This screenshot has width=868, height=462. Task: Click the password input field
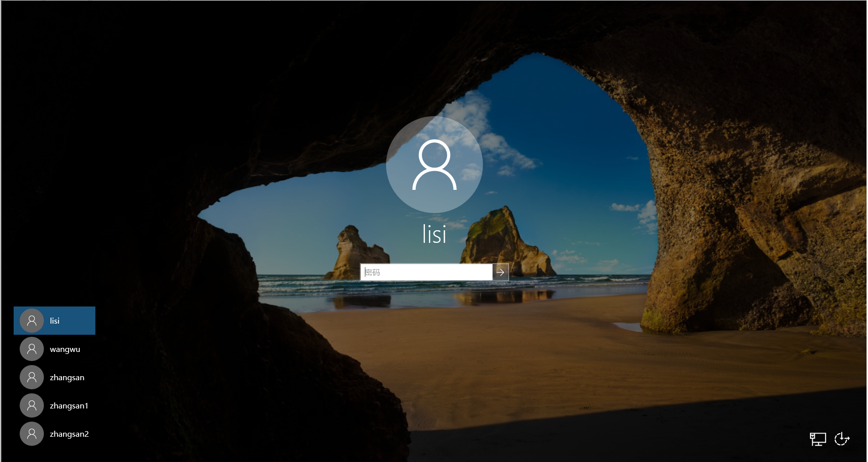(426, 272)
